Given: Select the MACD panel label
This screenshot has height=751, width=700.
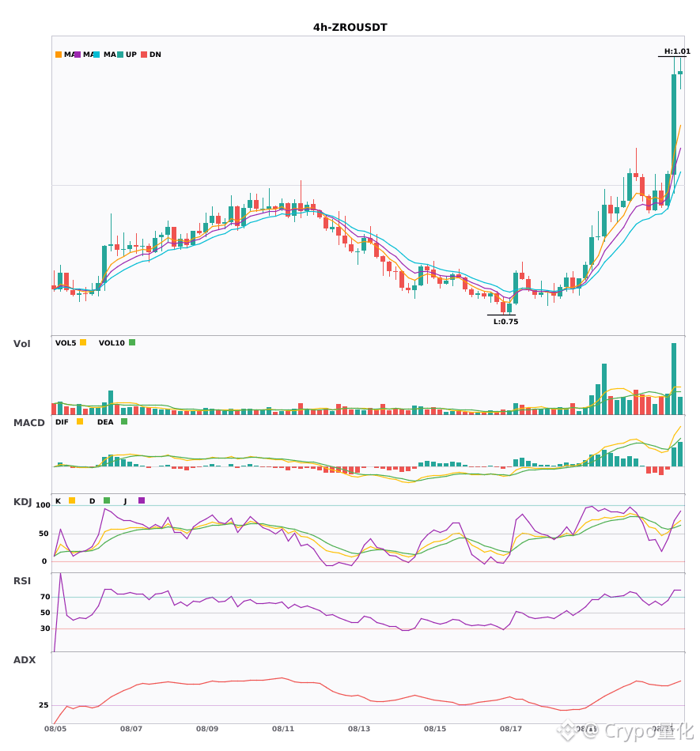Looking at the screenshot, I should coord(28,422).
